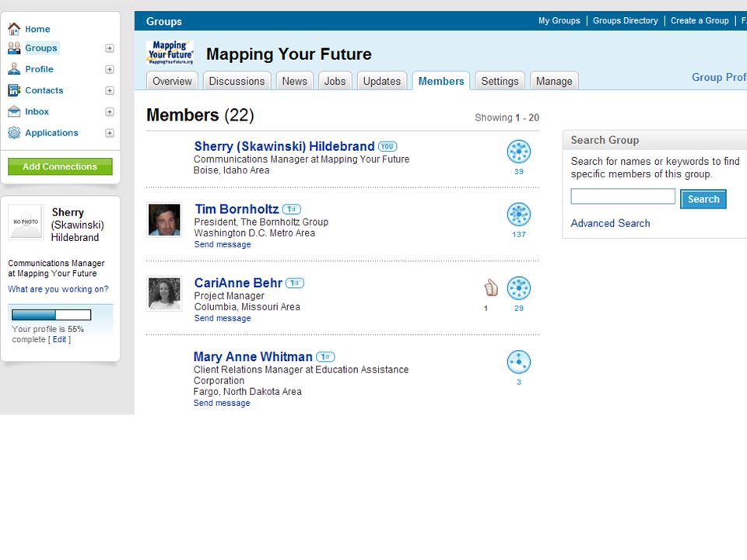Click the No Photo placeholder in sidebar
Viewport: 747px width, 560px height.
pos(26,222)
